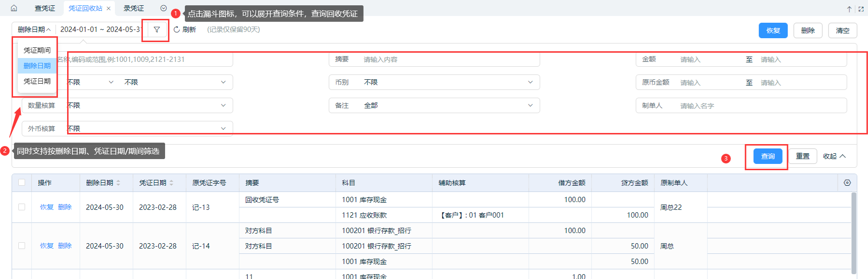The width and height of the screenshot is (868, 279).
Task: Click the 原币金额 maximum input field
Action: [x=801, y=83]
